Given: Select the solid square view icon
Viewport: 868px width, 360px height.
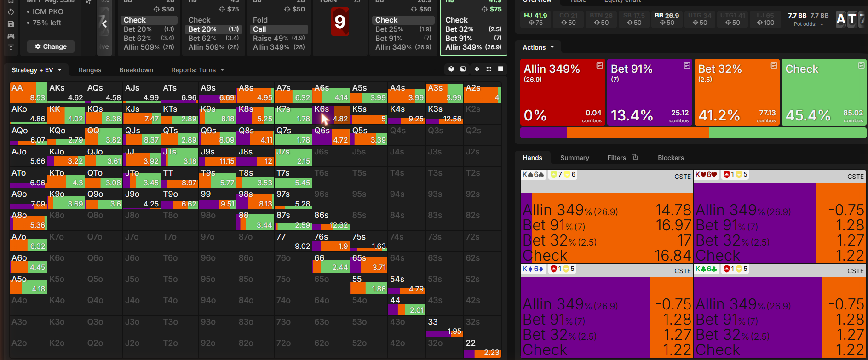Looking at the screenshot, I should tap(501, 69).
